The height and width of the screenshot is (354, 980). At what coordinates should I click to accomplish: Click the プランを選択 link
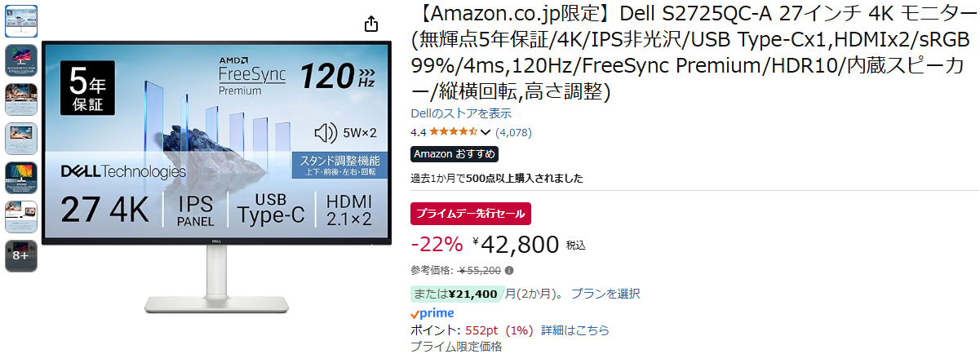pos(605,294)
